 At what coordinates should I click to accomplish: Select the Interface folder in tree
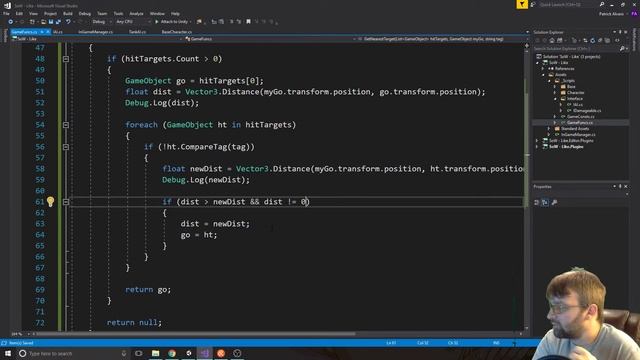click(x=575, y=99)
